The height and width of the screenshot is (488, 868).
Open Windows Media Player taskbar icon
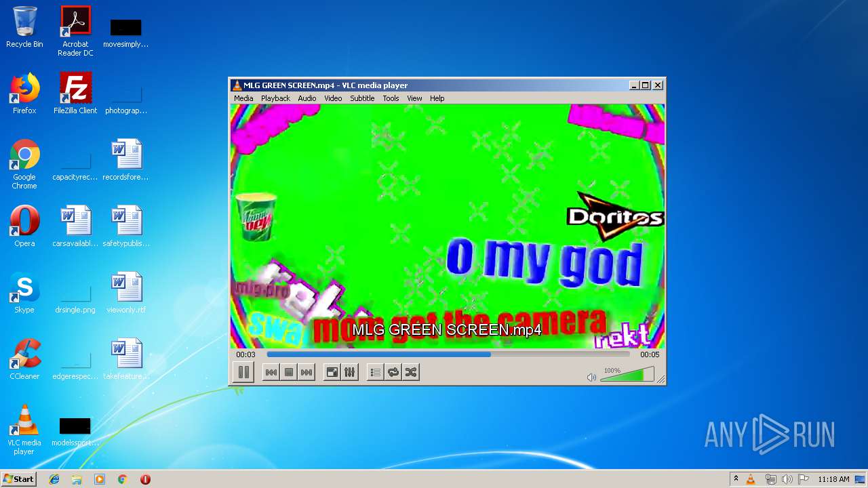[100, 479]
